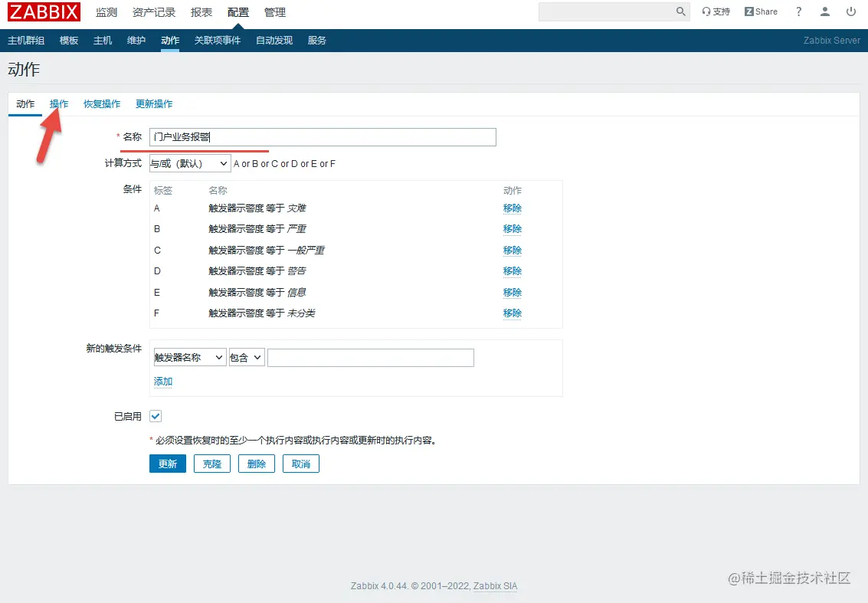868x603 pixels.
Task: Switch to the 更新操作 tab
Action: pos(154,104)
